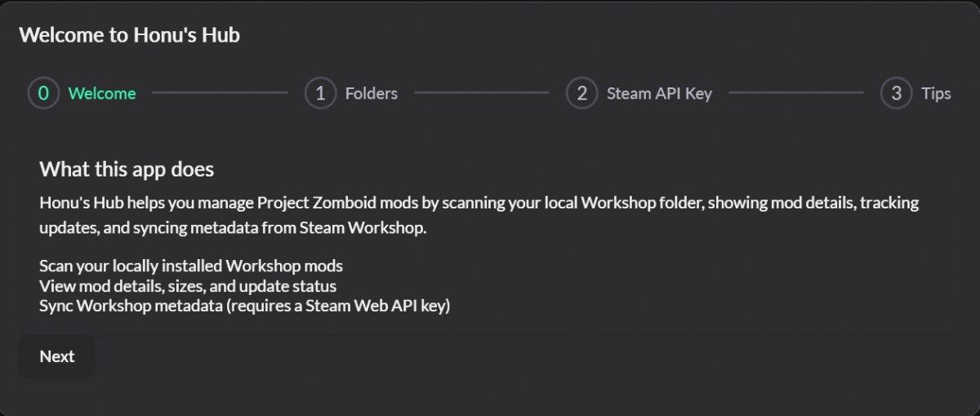Click the step 0 circle icon
The height and width of the screenshot is (416, 980).
coord(43,93)
